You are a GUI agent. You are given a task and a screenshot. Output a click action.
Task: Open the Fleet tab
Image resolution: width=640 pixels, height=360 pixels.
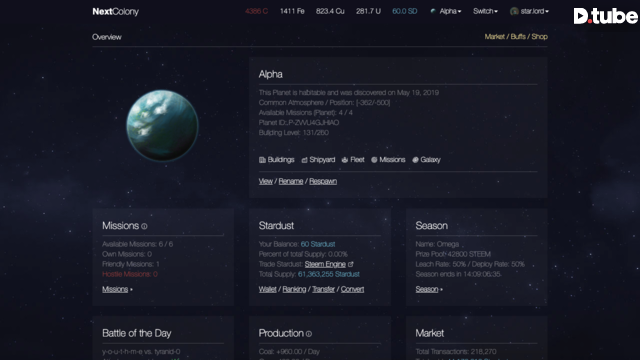coord(357,160)
